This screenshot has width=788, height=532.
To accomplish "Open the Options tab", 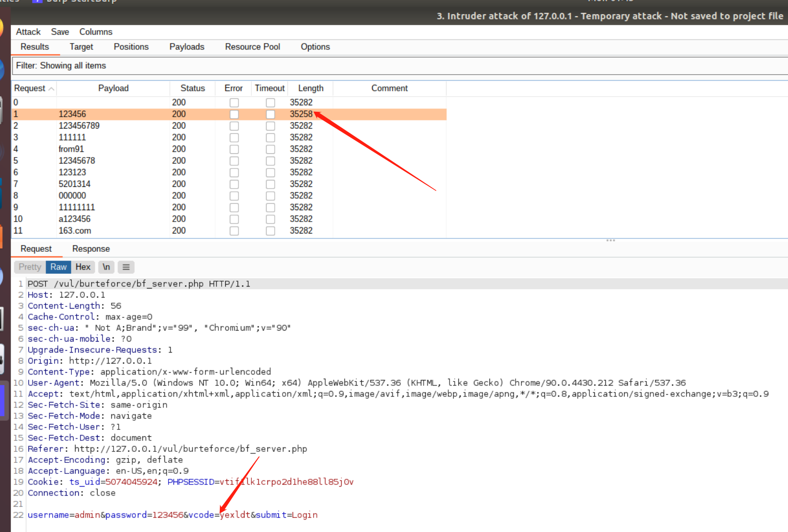I will 315,47.
